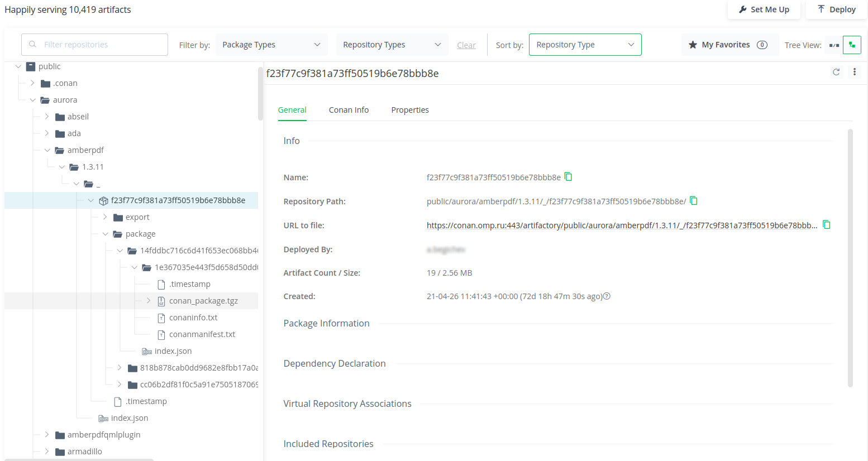Click the package box icon for f23f77c9f381a73ff50519b6e78bbb8e
The image size is (868, 461).
pos(103,201)
